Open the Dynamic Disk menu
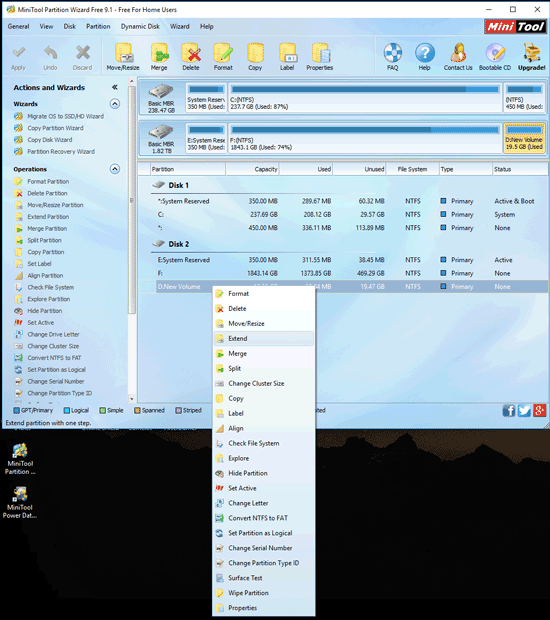The image size is (550, 620). [140, 26]
